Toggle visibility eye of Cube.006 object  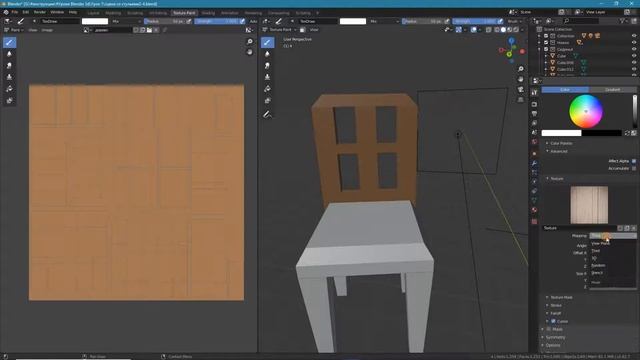pyautogui.click(x=634, y=62)
